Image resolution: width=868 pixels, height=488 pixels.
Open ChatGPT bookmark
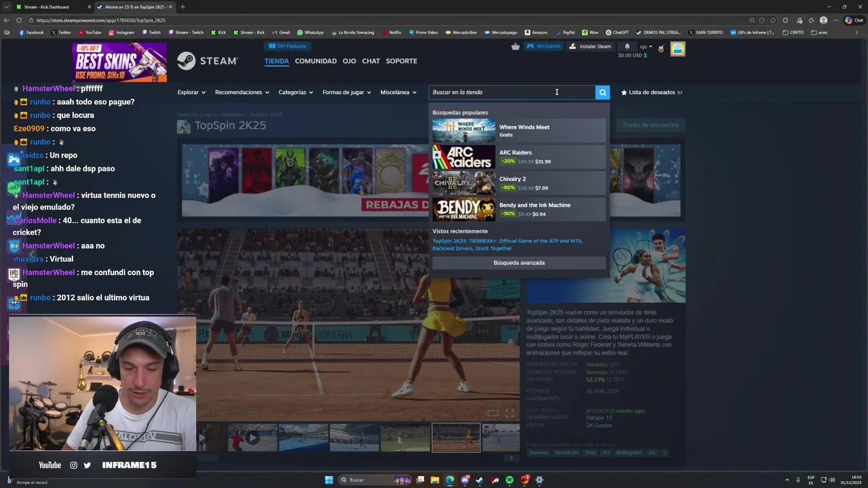click(617, 32)
